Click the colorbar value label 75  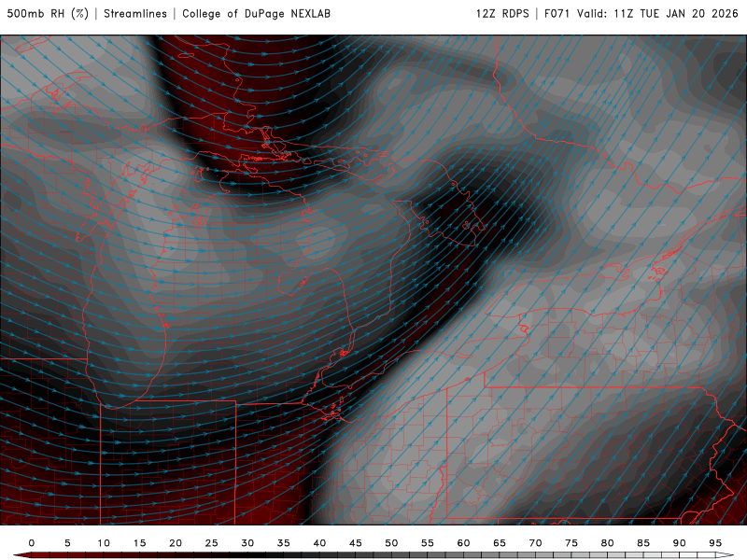[571, 543]
